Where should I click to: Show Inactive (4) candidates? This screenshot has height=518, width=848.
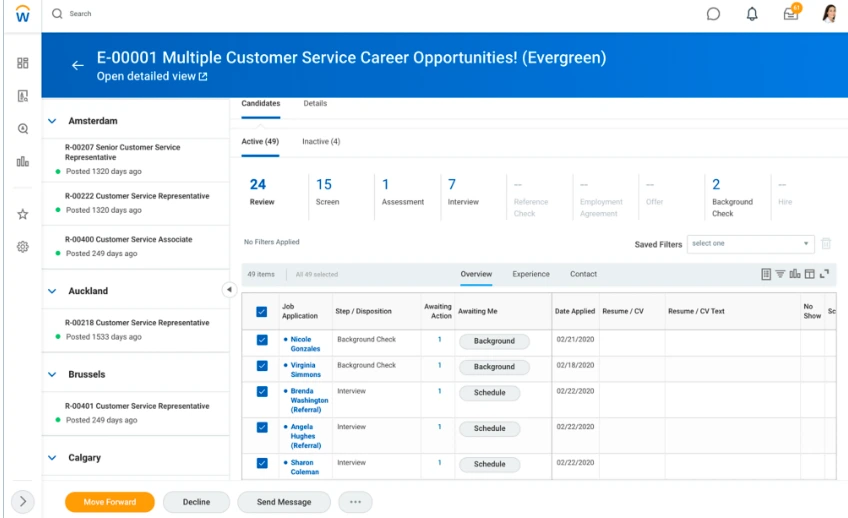click(x=321, y=142)
